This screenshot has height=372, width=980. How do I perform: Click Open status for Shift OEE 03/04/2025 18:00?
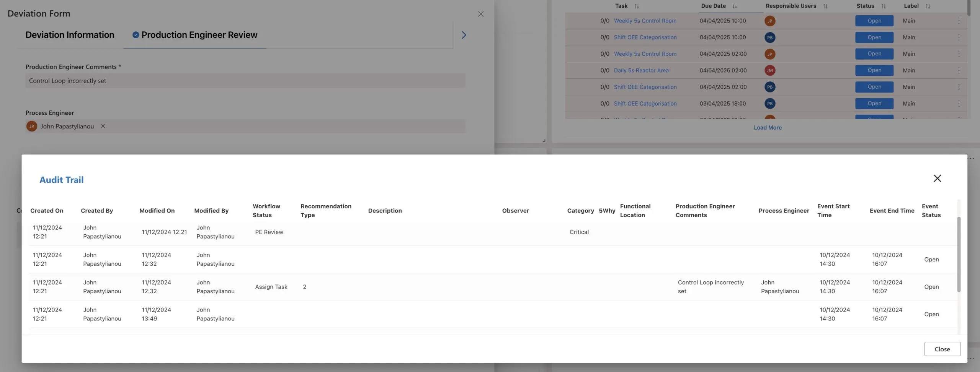coord(874,103)
